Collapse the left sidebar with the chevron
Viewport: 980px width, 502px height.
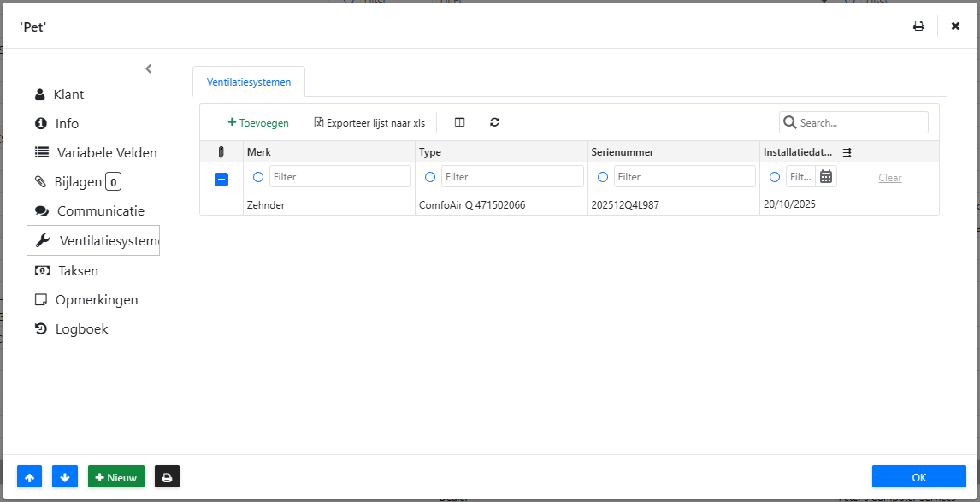[x=148, y=68]
